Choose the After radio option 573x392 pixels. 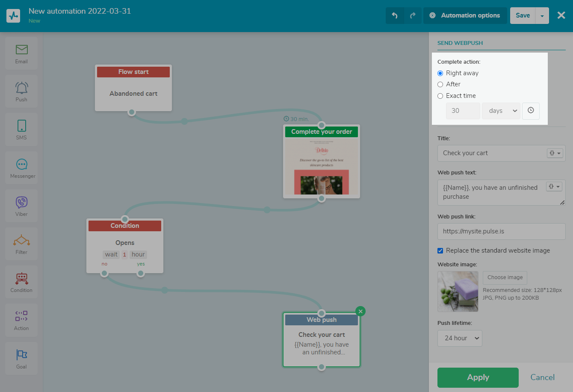pos(440,84)
